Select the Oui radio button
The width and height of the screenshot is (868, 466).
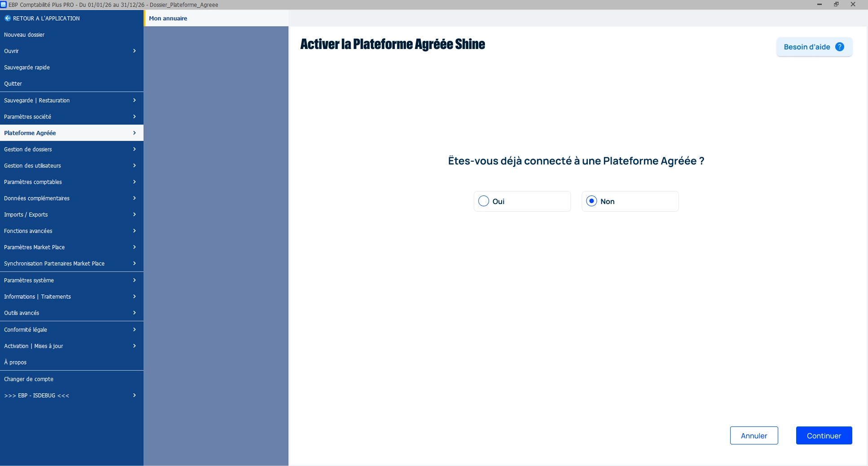tap(484, 201)
